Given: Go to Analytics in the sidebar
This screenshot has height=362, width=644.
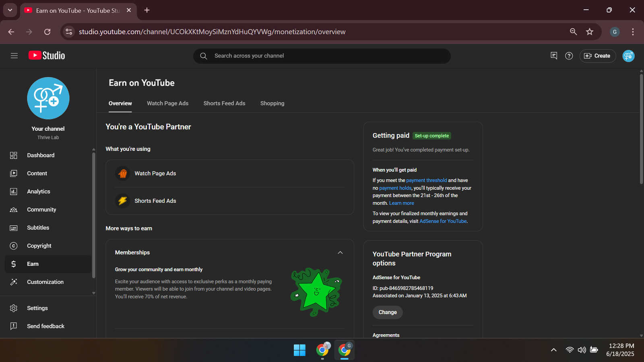Looking at the screenshot, I should pyautogui.click(x=48, y=191).
